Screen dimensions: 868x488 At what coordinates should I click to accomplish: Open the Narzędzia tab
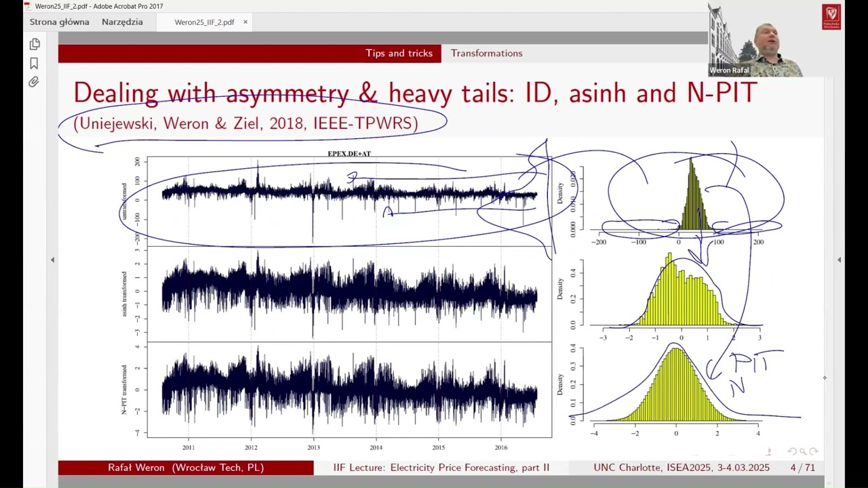(x=122, y=22)
